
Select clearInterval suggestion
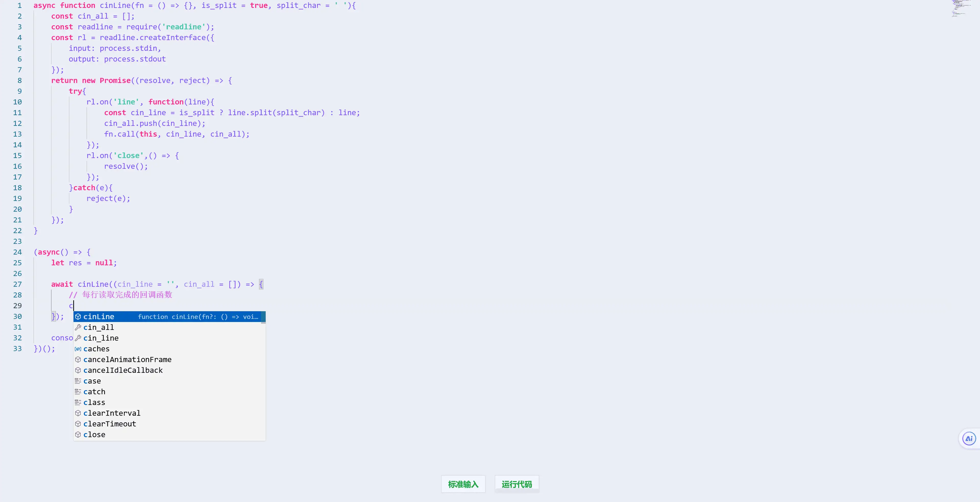coord(112,413)
